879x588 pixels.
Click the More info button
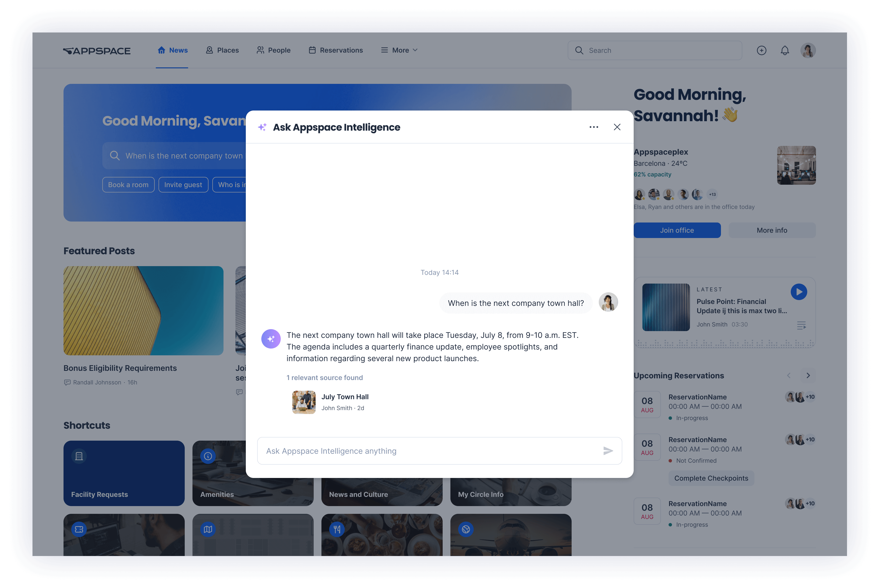coord(772,230)
